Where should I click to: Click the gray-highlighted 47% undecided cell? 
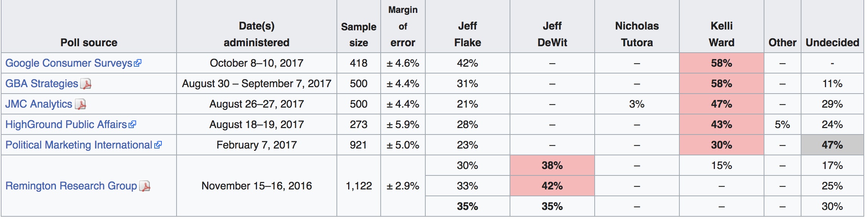click(x=832, y=145)
